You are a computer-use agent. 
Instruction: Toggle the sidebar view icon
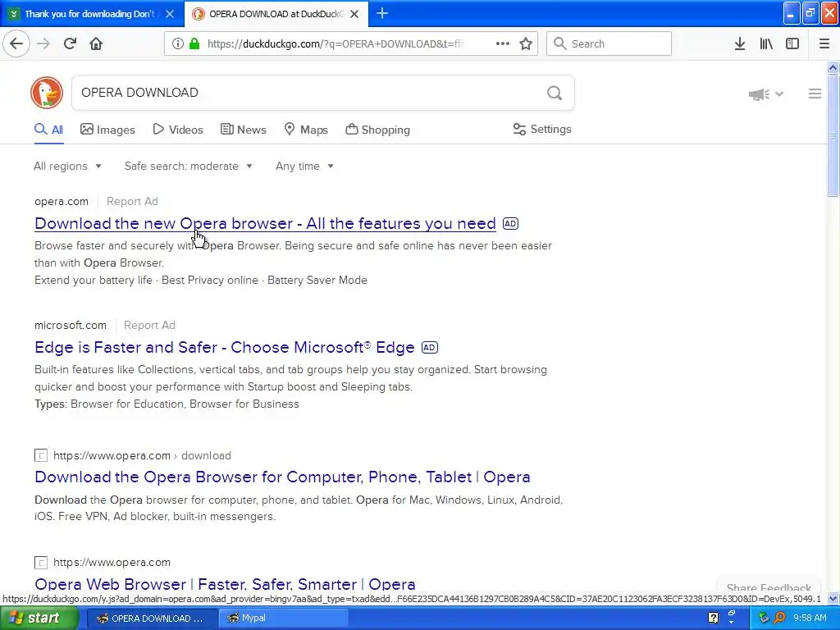(x=792, y=44)
